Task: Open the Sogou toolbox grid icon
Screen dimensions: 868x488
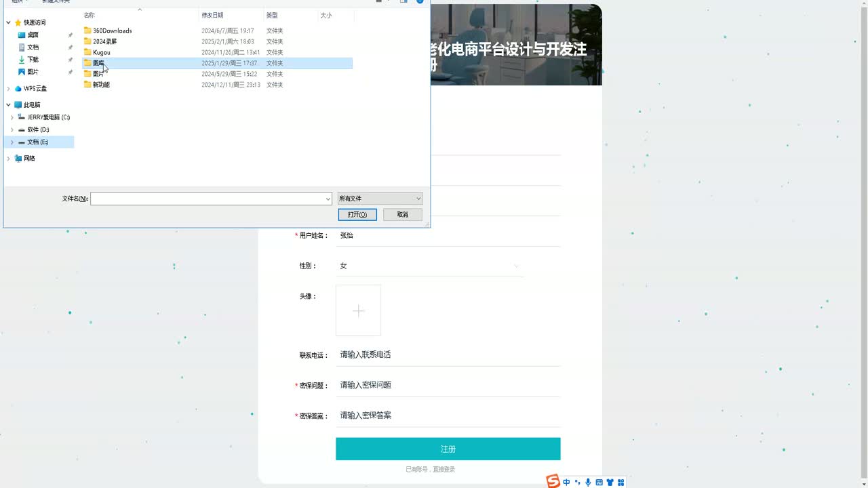Action: [x=620, y=483]
